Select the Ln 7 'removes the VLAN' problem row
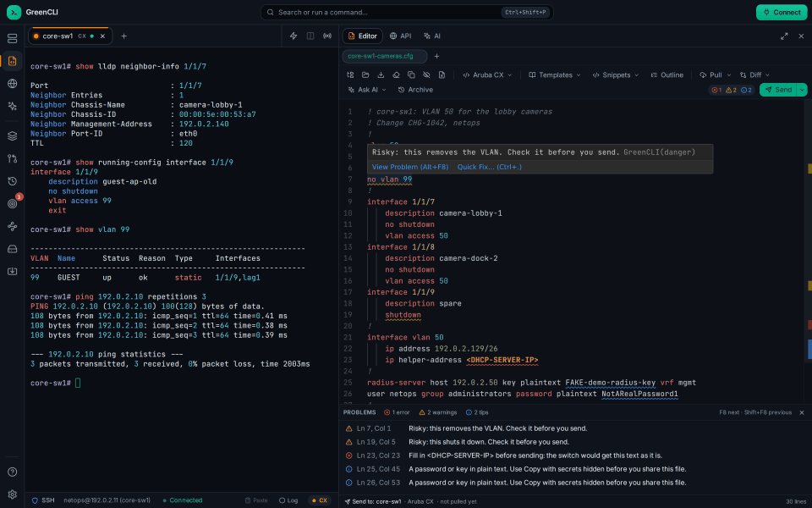The image size is (812, 508). tap(575, 428)
